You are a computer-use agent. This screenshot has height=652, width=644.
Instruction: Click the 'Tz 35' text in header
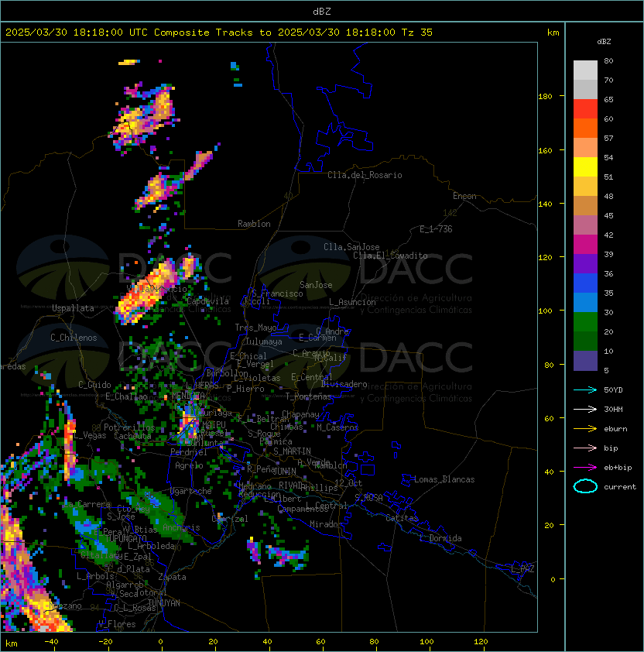click(417, 33)
